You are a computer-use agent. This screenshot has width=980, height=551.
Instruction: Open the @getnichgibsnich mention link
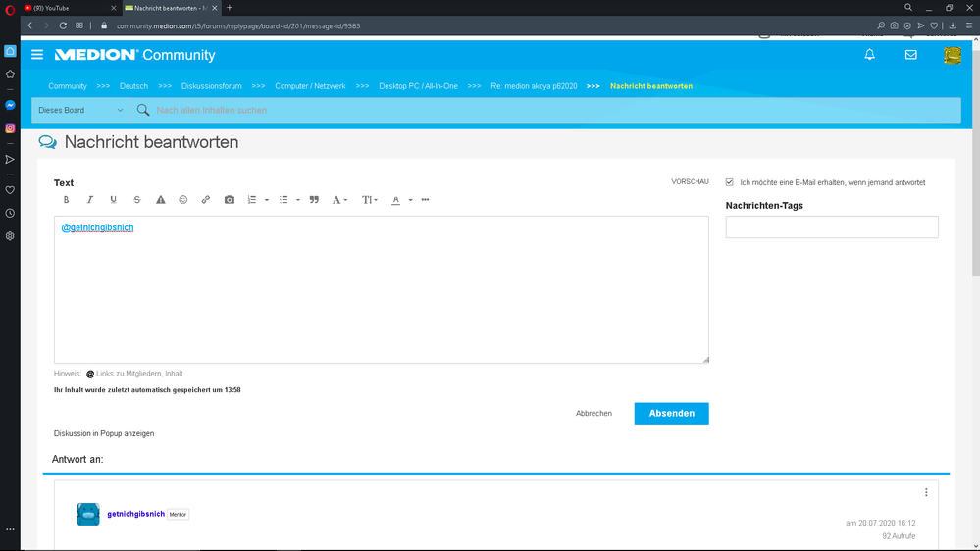[x=97, y=227]
